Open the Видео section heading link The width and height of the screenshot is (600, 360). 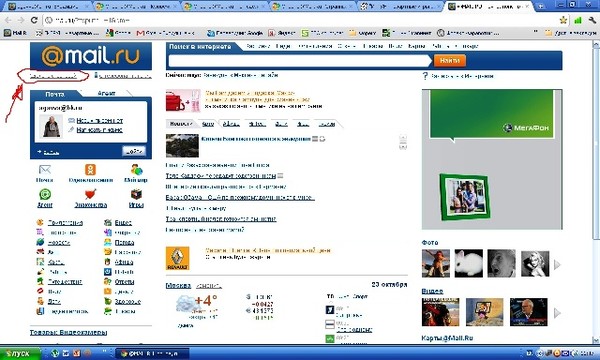tap(432, 291)
